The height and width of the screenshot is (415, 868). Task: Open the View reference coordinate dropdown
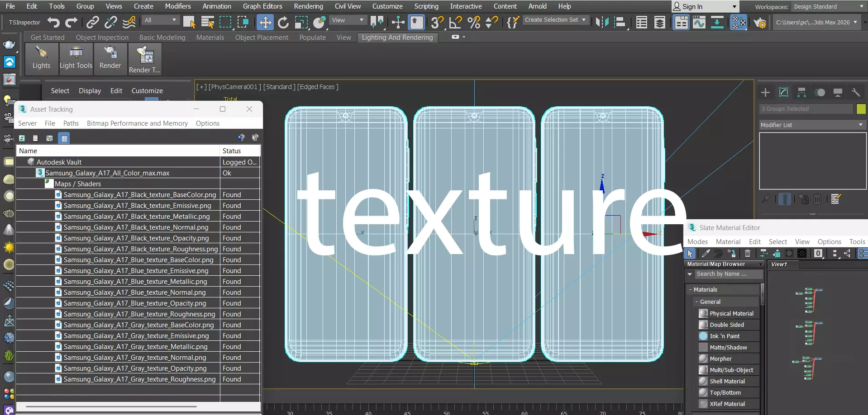click(x=348, y=20)
